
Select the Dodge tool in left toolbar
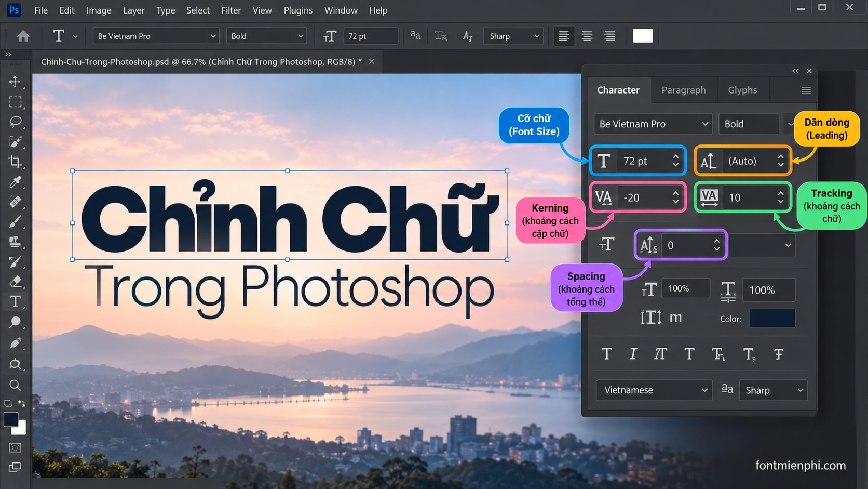(15, 322)
